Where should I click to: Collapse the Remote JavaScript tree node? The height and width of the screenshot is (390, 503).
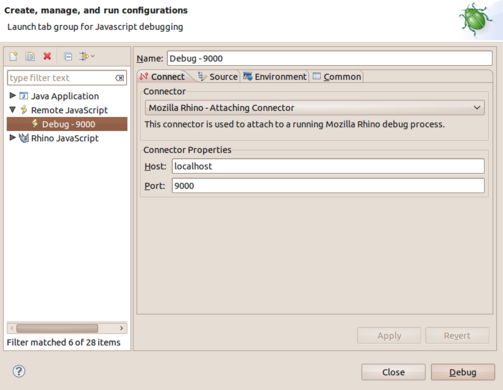pos(13,109)
